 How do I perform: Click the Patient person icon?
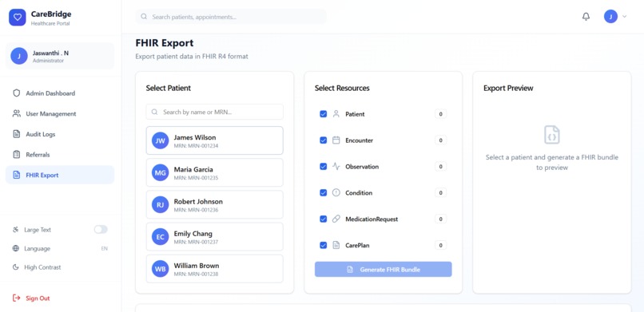336,114
